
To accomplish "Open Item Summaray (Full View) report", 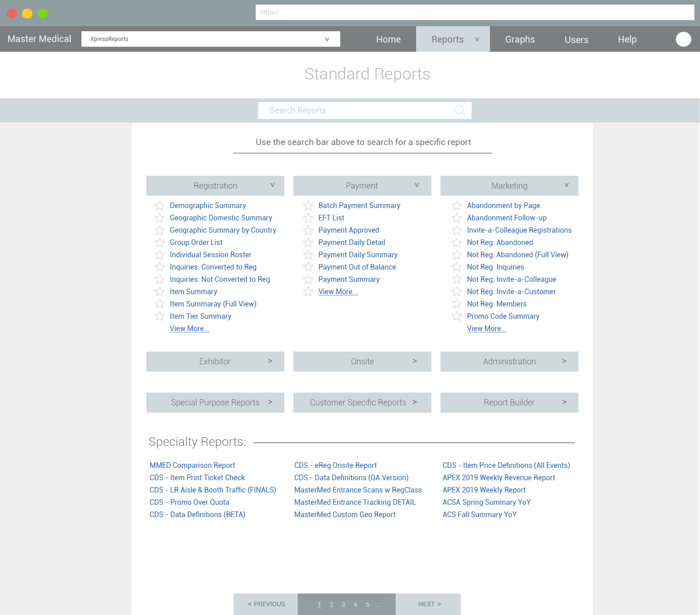I will coord(213,304).
